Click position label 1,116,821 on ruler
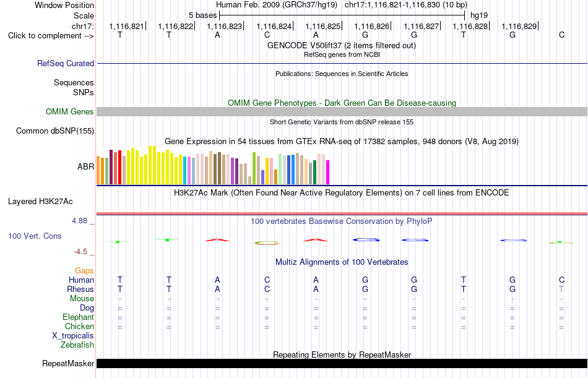 pos(126,26)
